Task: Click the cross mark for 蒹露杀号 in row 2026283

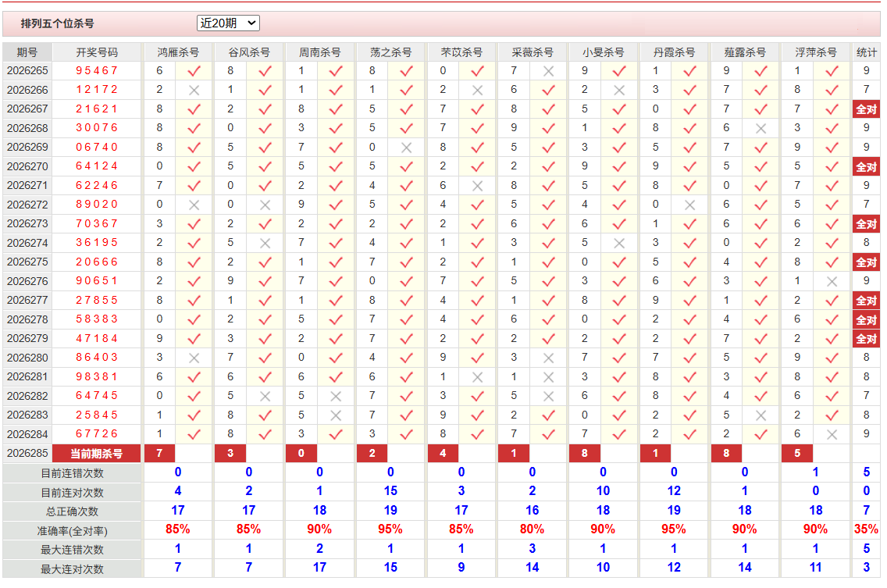Action: (x=761, y=415)
